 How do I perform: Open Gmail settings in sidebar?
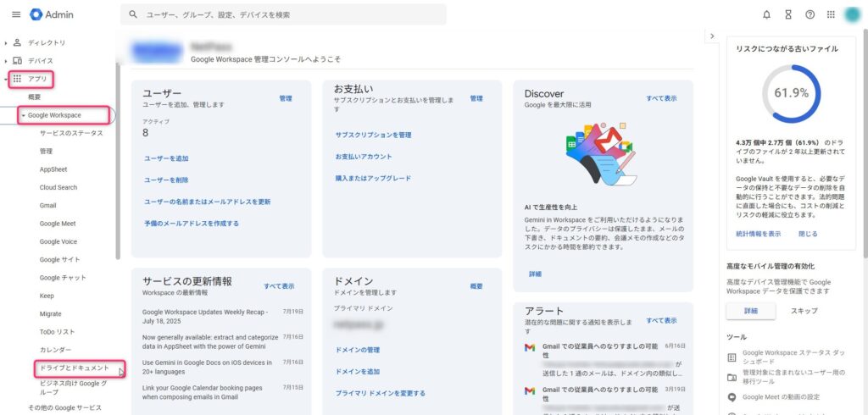(47, 205)
